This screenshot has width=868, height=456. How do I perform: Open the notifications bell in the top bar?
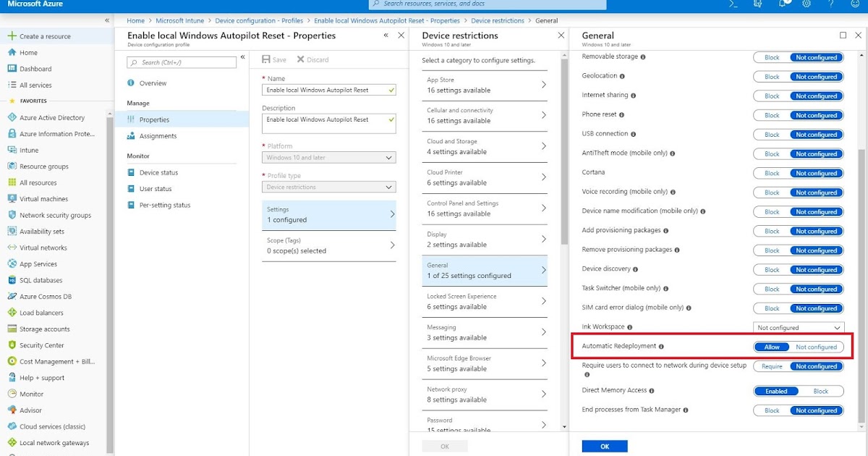coord(782,6)
